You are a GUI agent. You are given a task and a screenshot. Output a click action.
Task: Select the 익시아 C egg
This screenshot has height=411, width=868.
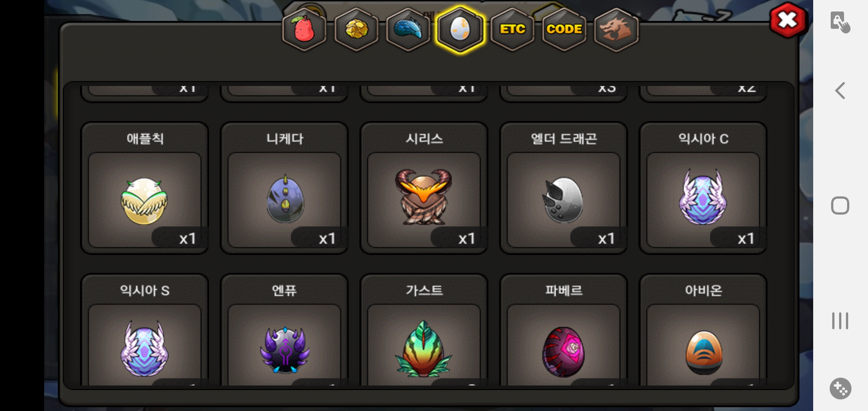703,188
